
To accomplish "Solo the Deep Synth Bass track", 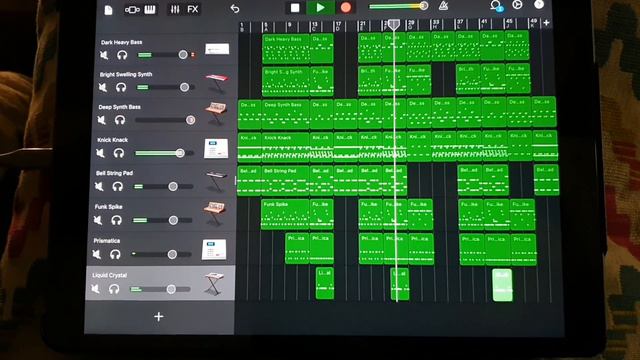I will coord(119,120).
